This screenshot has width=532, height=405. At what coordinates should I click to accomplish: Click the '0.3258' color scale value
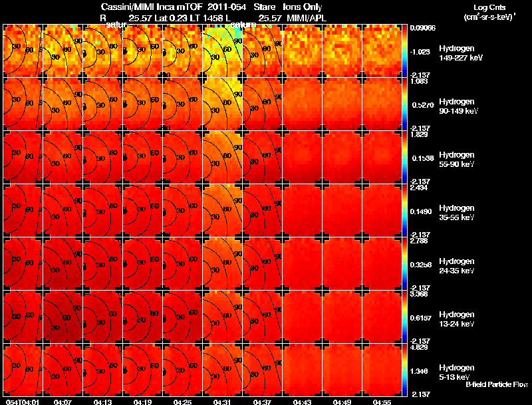pos(422,265)
